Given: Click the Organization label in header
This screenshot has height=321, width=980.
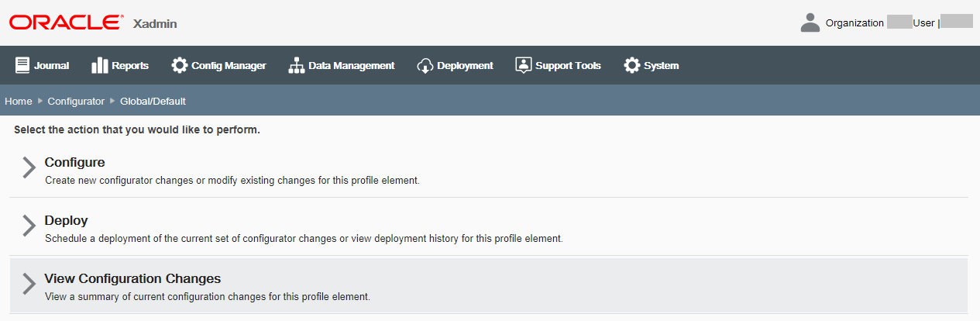Looking at the screenshot, I should pyautogui.click(x=854, y=23).
